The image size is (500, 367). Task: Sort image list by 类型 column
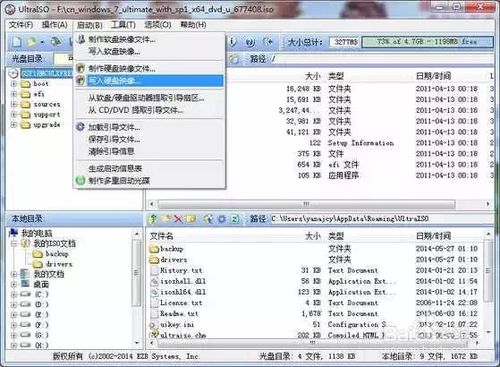pyautogui.click(x=336, y=76)
